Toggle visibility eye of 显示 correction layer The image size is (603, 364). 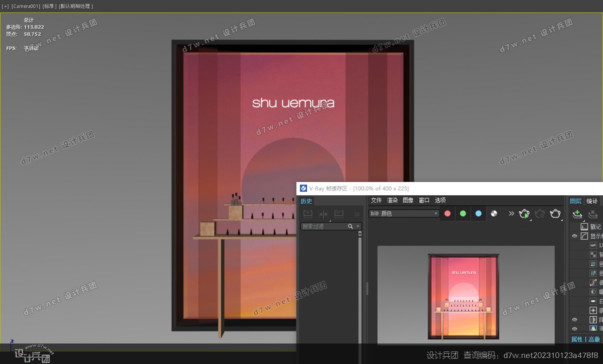(574, 236)
